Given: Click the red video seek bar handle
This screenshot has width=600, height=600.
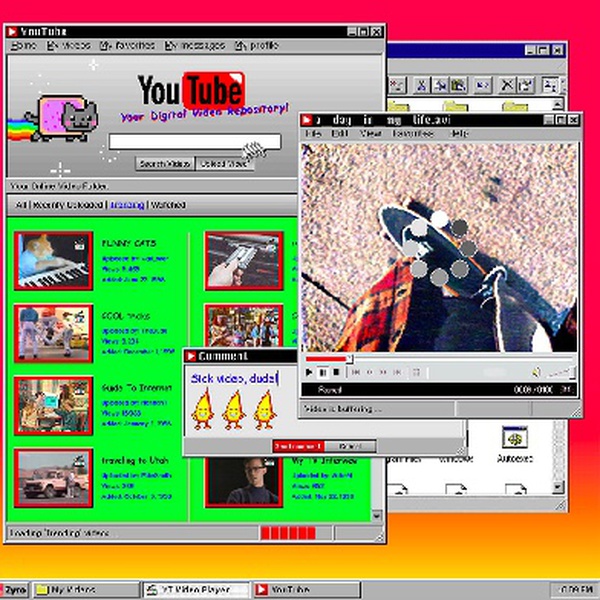Looking at the screenshot, I should coord(350,359).
